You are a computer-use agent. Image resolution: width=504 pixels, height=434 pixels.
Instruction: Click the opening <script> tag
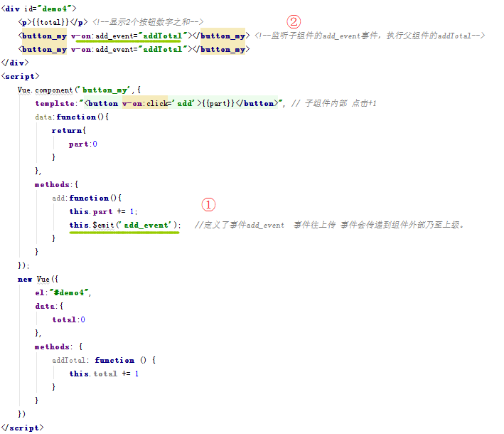(20, 76)
